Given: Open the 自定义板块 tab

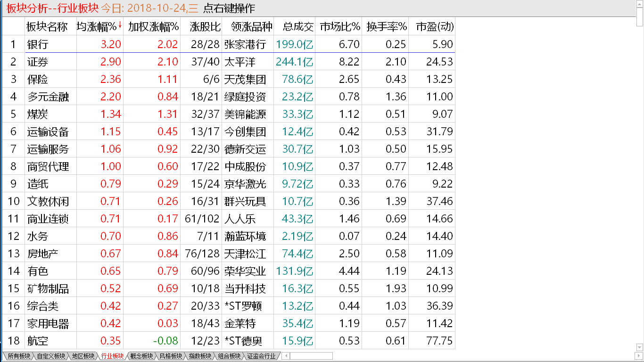Looking at the screenshot, I should [51, 356].
